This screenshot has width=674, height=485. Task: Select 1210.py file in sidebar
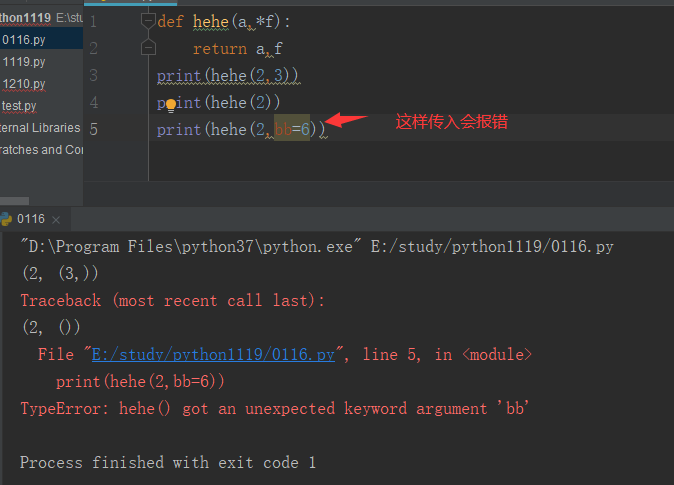(x=24, y=84)
